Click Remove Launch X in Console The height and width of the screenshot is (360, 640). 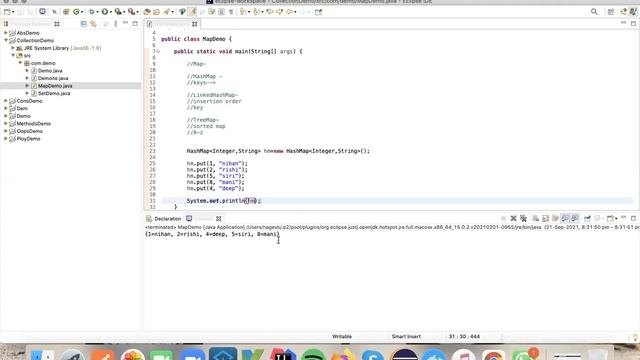pos(513,218)
